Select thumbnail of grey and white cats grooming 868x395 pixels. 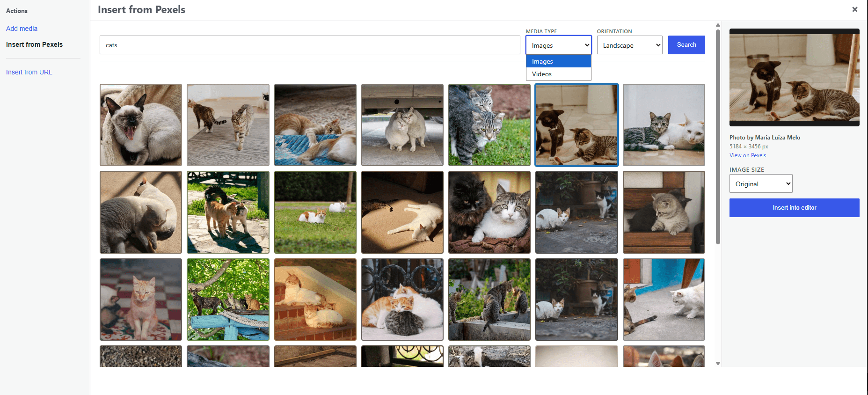(x=141, y=212)
